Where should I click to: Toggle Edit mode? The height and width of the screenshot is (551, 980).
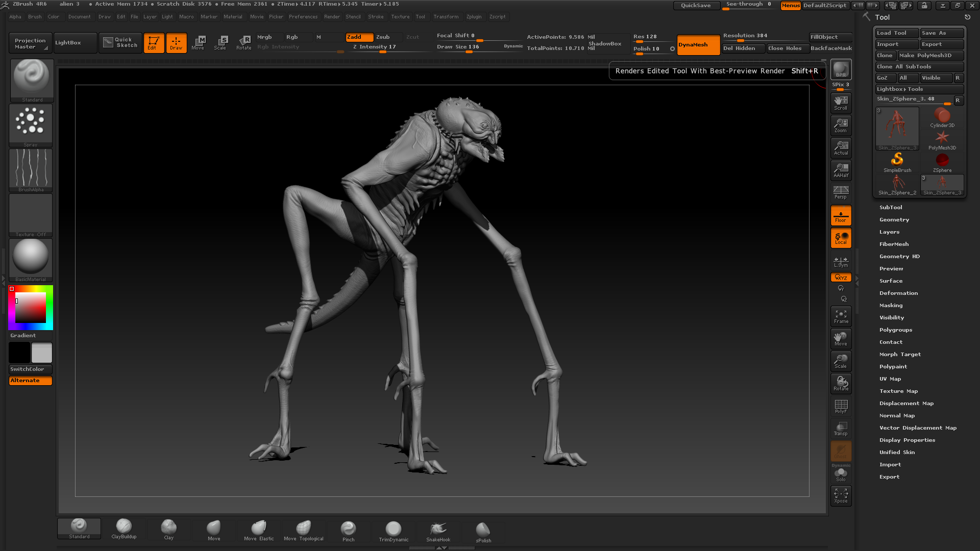(154, 43)
